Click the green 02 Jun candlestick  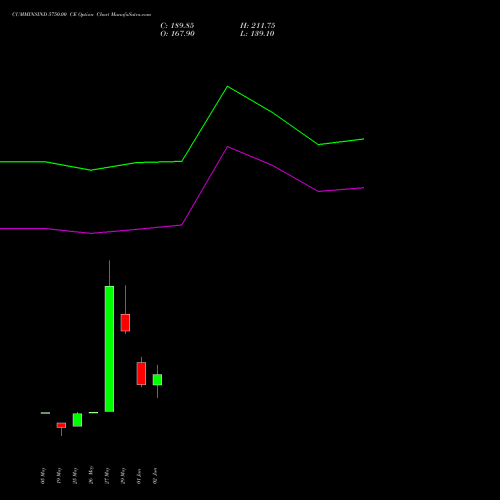pyautogui.click(x=157, y=380)
